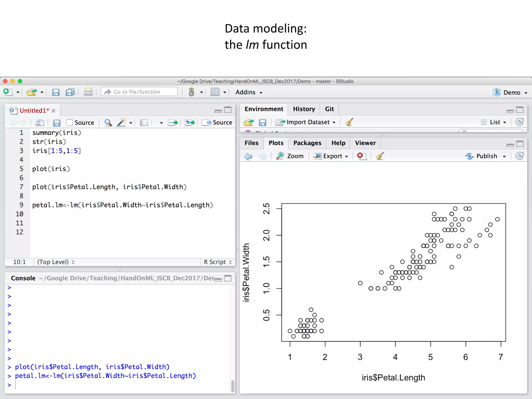Clear all plots broom icon

pyautogui.click(x=380, y=156)
